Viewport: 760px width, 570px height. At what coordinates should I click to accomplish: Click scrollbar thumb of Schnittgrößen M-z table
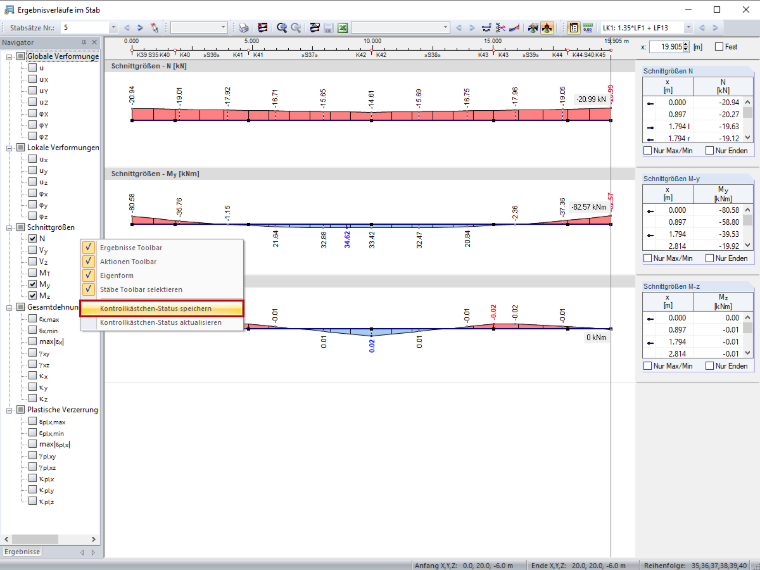click(x=748, y=328)
